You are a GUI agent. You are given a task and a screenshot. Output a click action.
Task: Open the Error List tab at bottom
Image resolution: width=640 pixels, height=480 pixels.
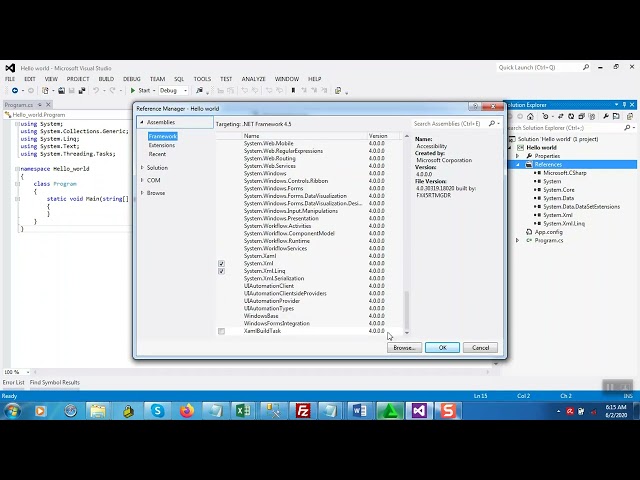[x=13, y=382]
